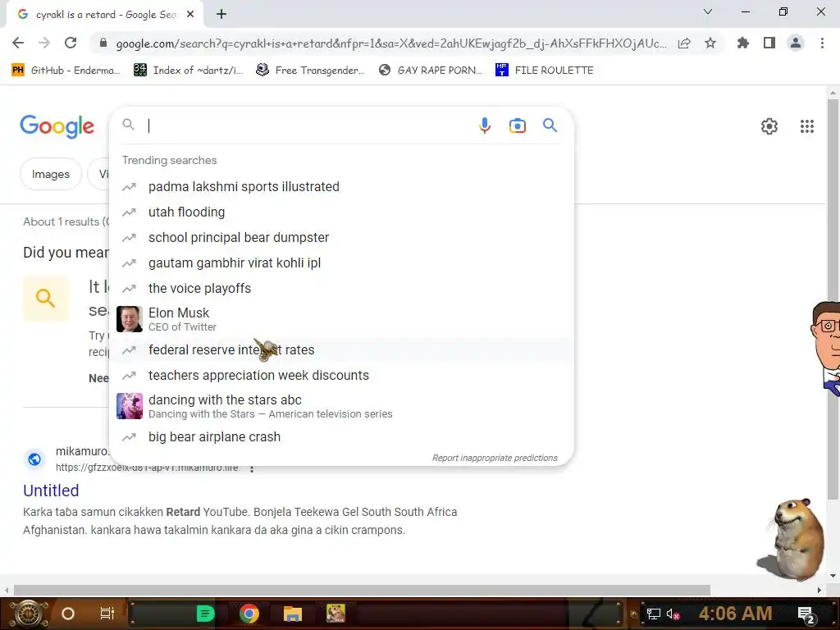The height and width of the screenshot is (630, 840).
Task: Click the blue magnifier search button
Action: 550,126
